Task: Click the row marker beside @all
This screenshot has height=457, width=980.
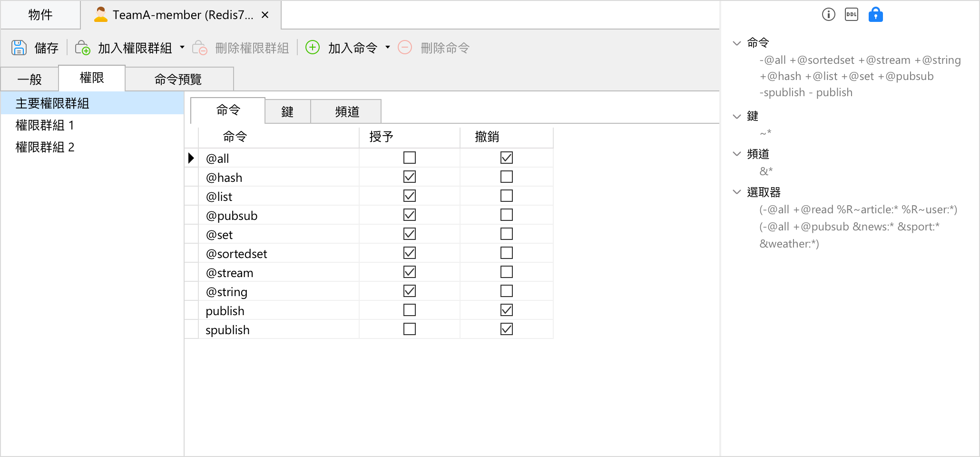Action: [x=191, y=158]
